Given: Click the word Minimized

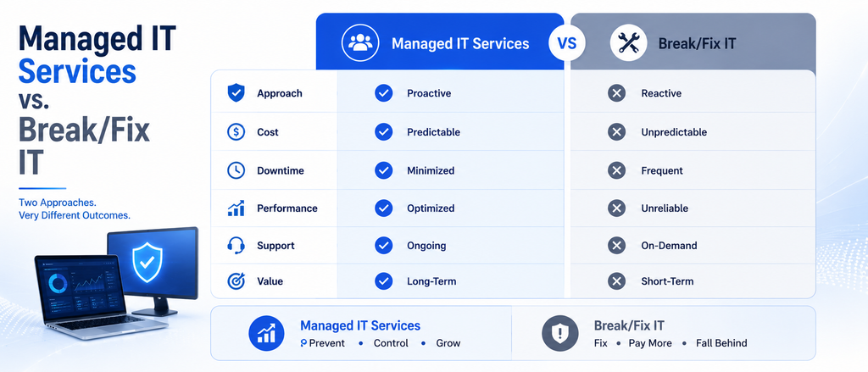Looking at the screenshot, I should pos(431,171).
